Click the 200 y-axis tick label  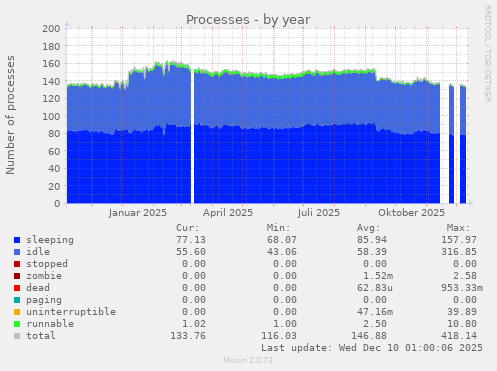click(51, 29)
